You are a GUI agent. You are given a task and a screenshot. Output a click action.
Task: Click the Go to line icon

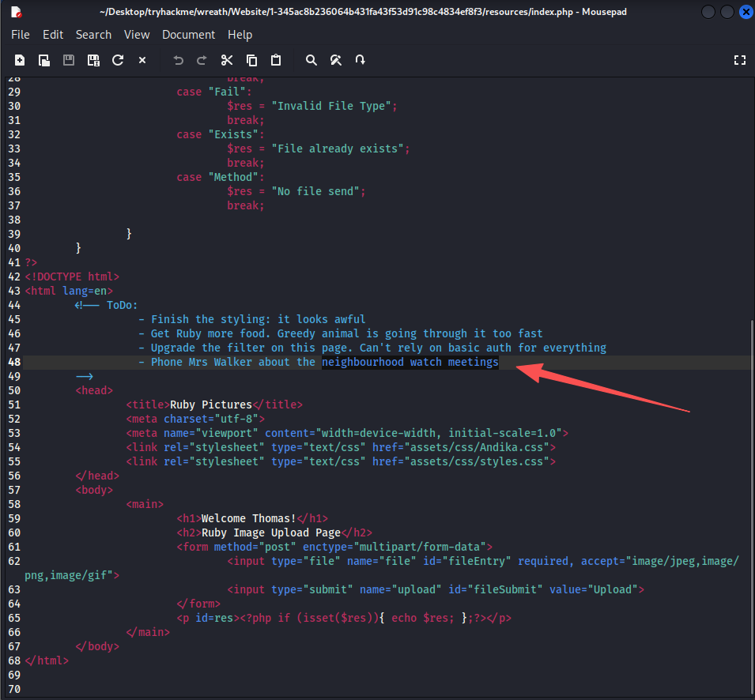pos(361,60)
